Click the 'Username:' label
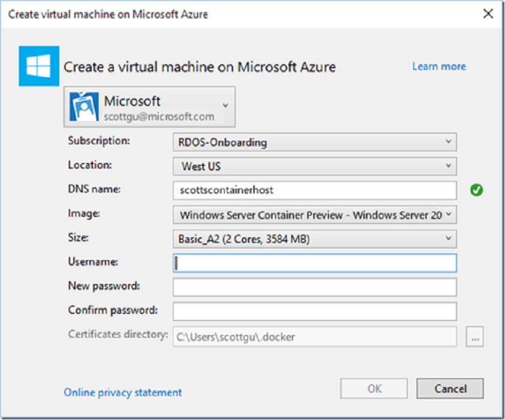Screen dimensions: 505x420 (93, 262)
